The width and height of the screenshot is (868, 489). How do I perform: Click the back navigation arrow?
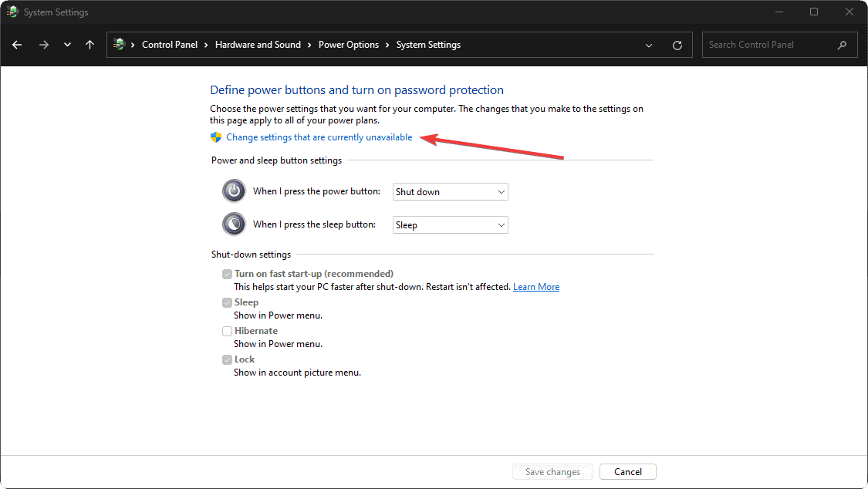pos(16,45)
